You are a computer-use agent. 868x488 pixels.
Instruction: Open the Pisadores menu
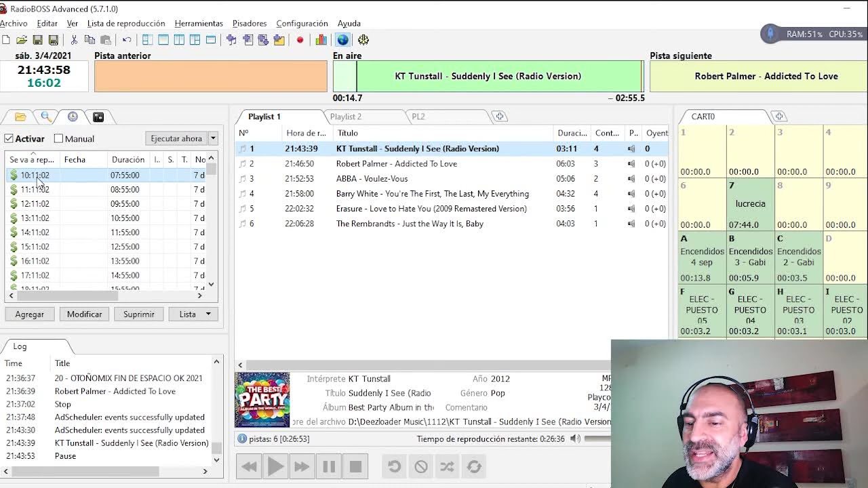(x=250, y=23)
